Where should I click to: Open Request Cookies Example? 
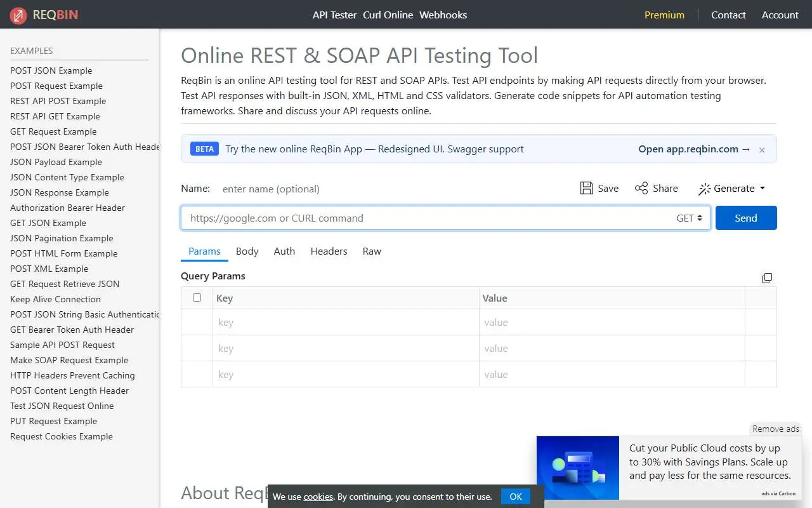pos(62,436)
